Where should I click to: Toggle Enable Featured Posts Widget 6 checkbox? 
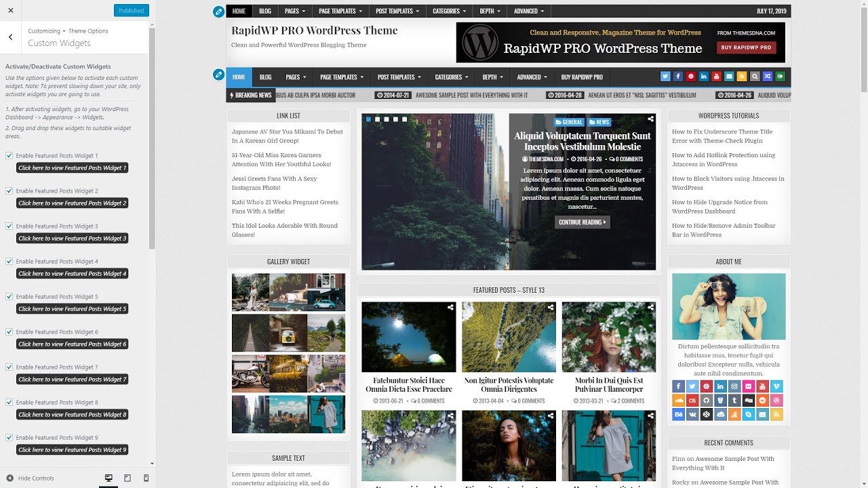pyautogui.click(x=9, y=331)
